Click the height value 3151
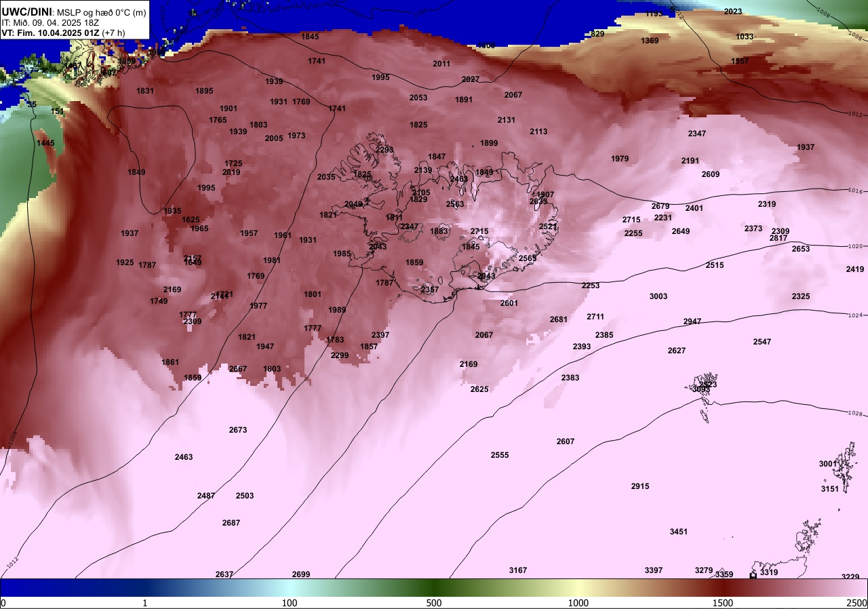The width and height of the screenshot is (868, 609). (x=830, y=489)
